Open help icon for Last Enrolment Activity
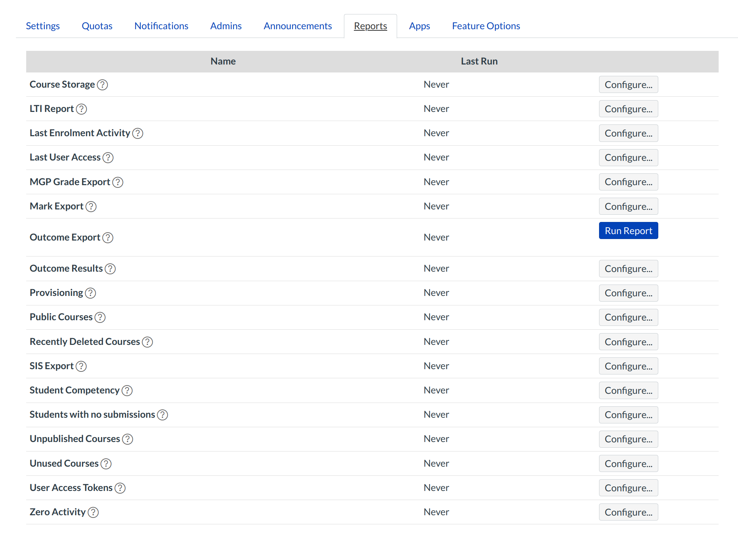 point(137,134)
